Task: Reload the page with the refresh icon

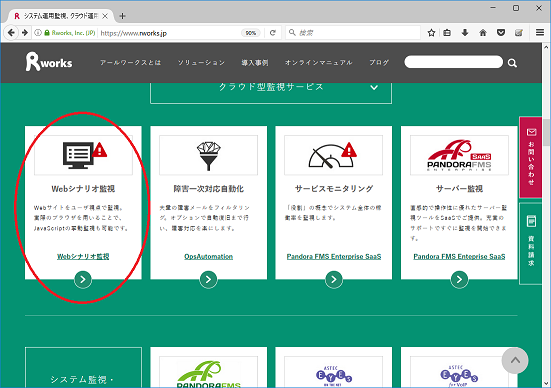Action: [x=273, y=33]
